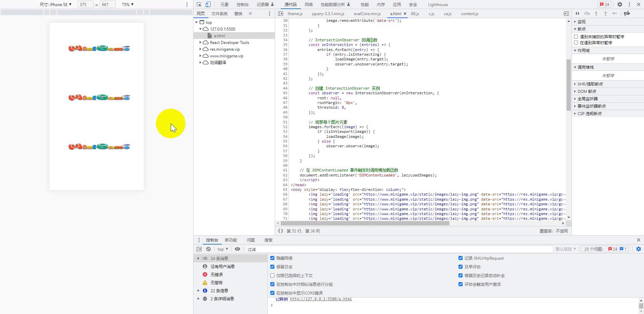Switch to the 元素 panel tab
644x314 pixels.
tap(224, 4)
